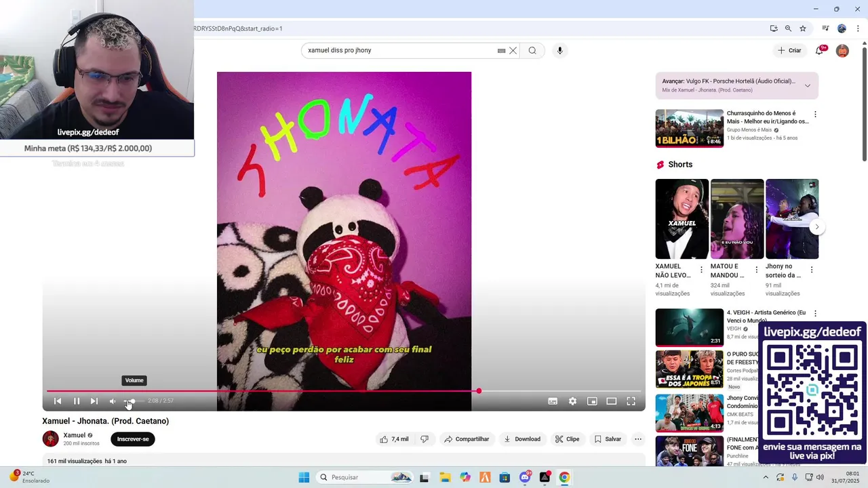Open the Xamuel channel avatar
868x488 pixels.
pos(51,439)
